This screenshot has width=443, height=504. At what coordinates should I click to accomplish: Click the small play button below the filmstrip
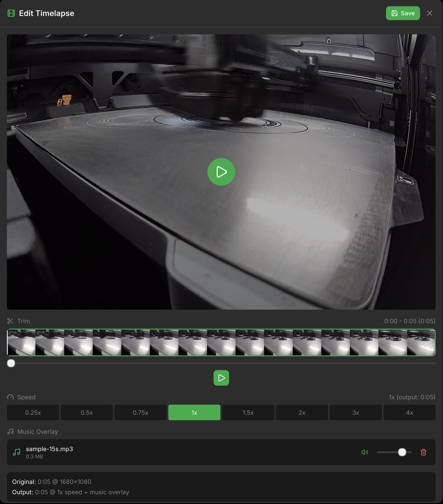click(221, 378)
